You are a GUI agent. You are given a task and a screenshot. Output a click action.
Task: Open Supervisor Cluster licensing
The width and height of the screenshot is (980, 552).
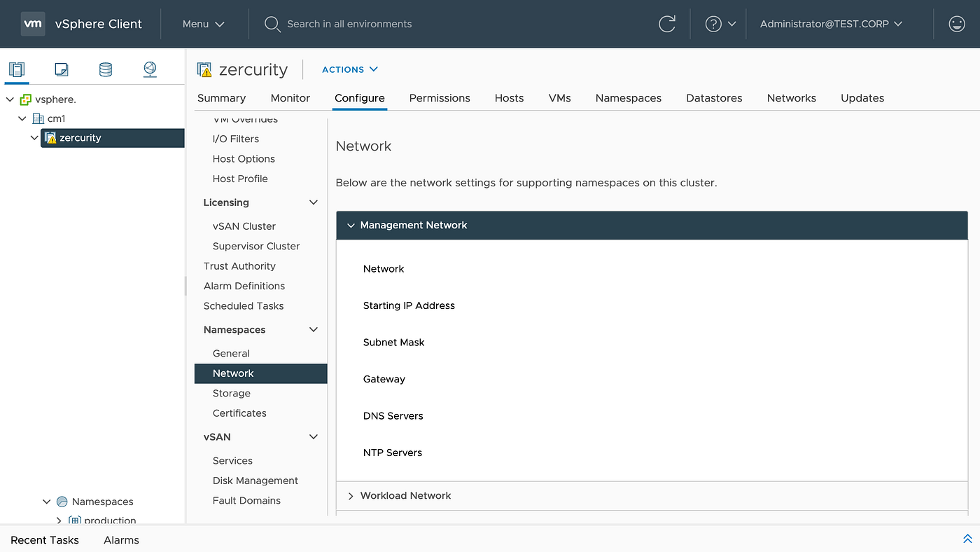pos(256,246)
